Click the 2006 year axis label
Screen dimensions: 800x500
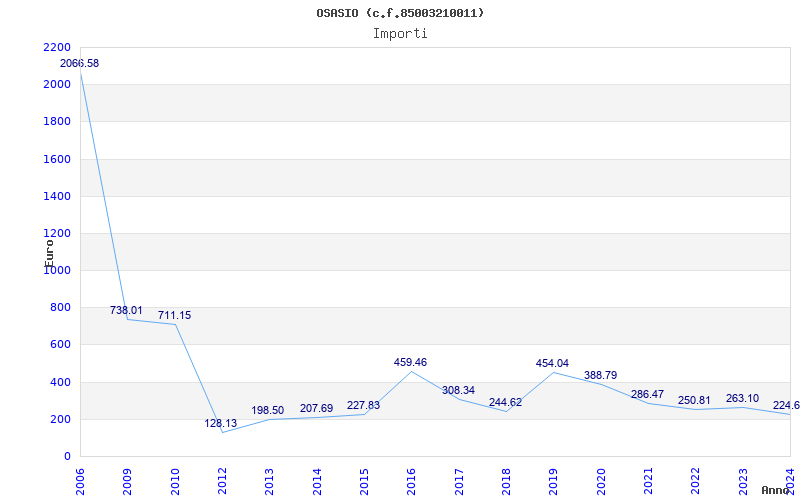click(80, 482)
